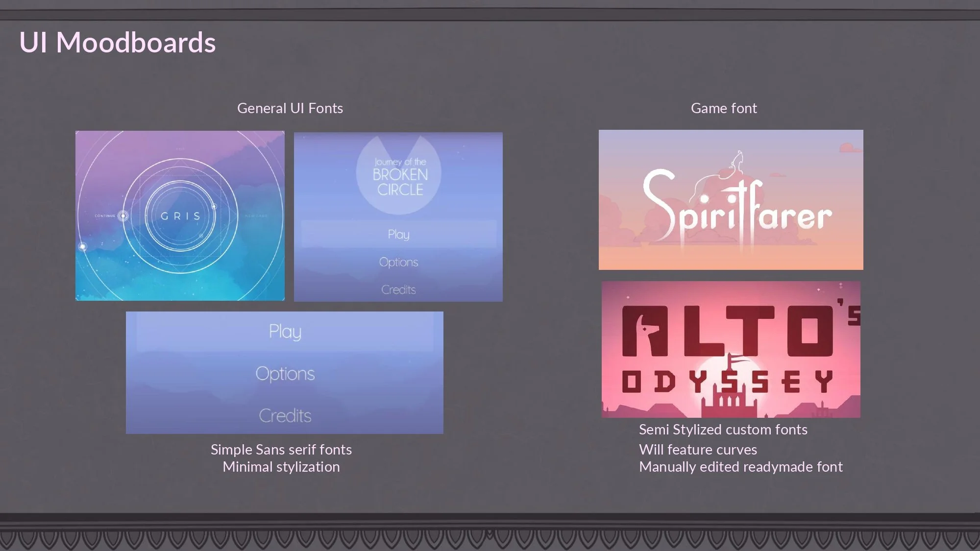Click "Credits" in the enlarged menu image

285,416
